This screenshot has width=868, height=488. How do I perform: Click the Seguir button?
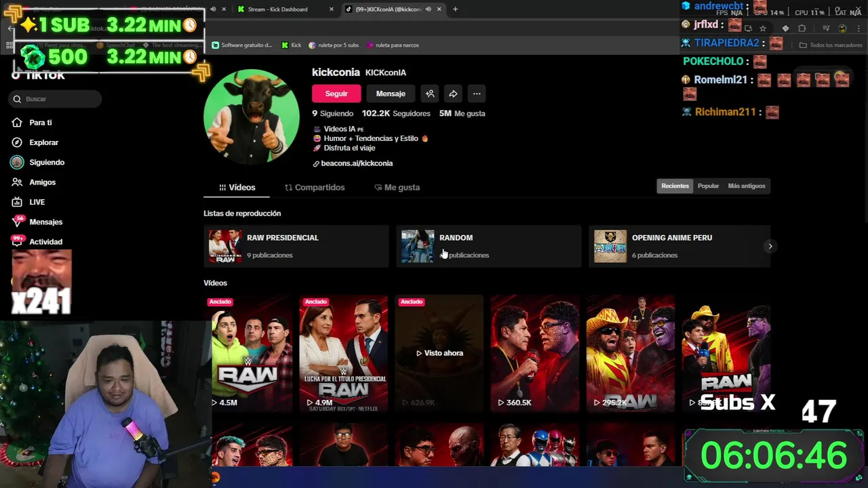336,94
